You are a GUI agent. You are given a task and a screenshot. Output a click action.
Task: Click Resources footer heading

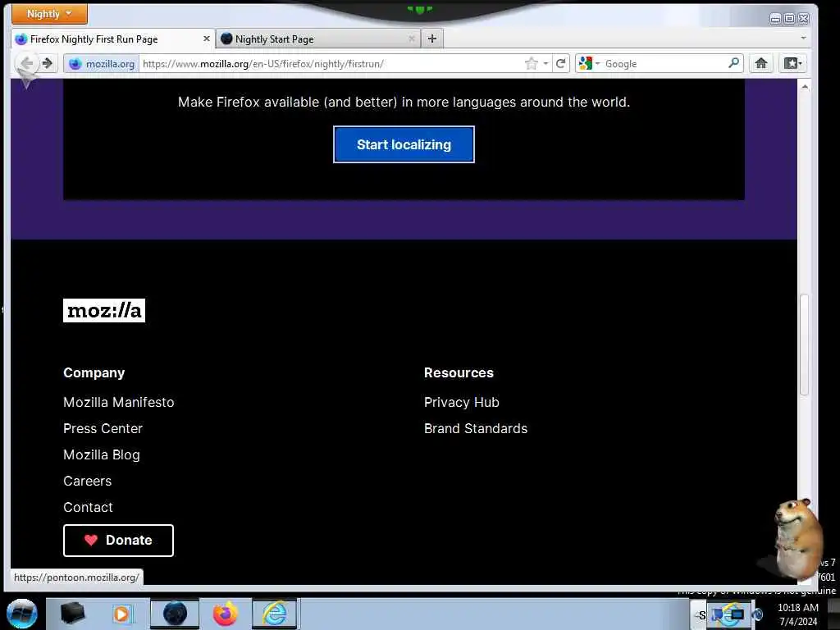[459, 373]
